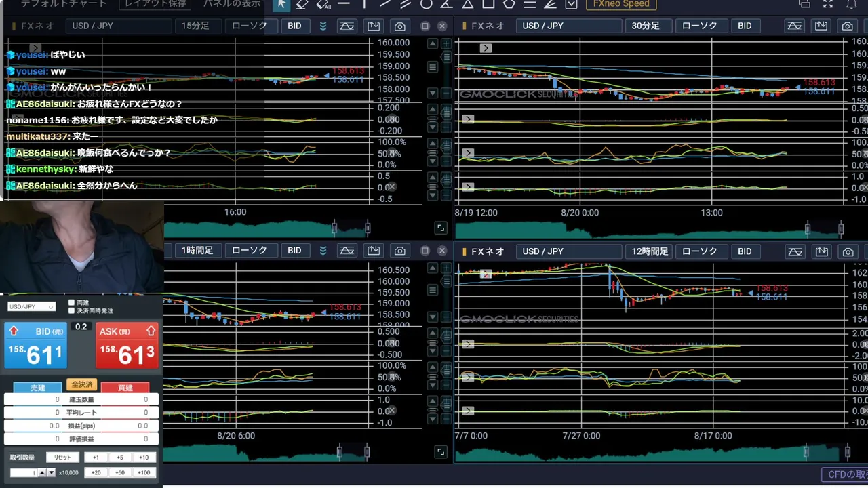The image size is (868, 488).
Task: Open the indicator settings icon on the 15分足 chart
Action: tap(347, 26)
